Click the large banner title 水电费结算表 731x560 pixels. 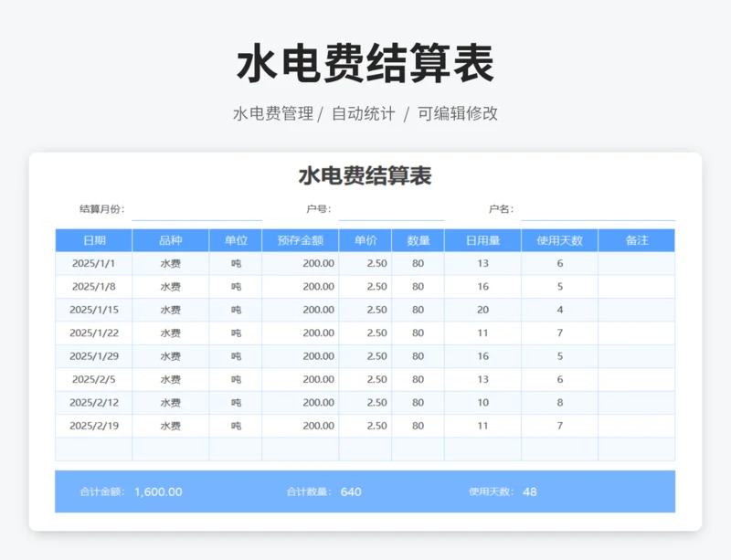tap(365, 63)
